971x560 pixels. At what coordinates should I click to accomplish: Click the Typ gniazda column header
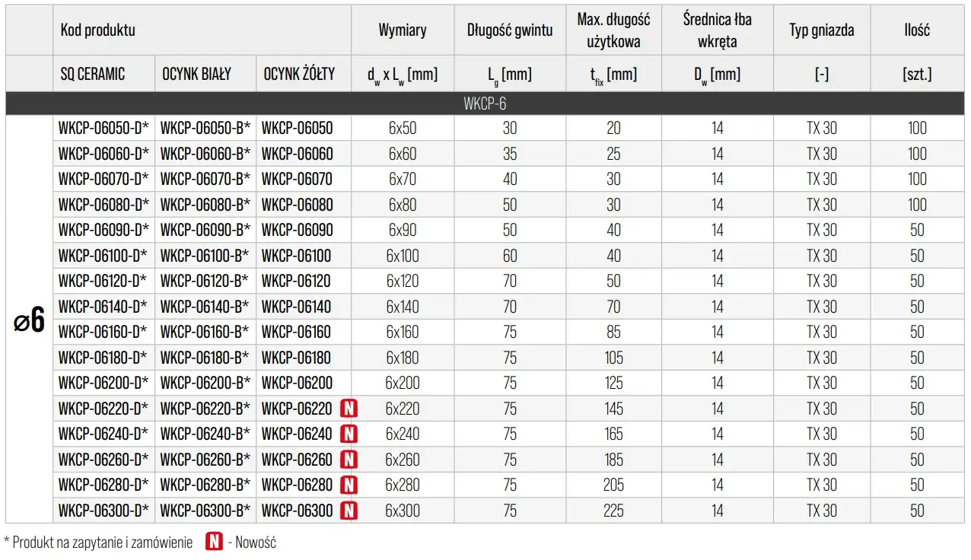(x=822, y=30)
